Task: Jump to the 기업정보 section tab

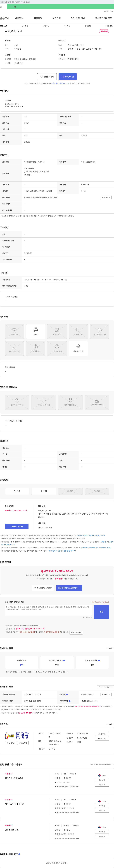Action: coord(109,26)
